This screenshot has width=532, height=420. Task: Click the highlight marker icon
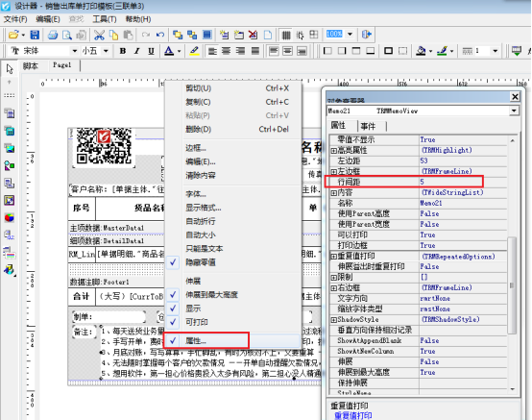coord(194,51)
